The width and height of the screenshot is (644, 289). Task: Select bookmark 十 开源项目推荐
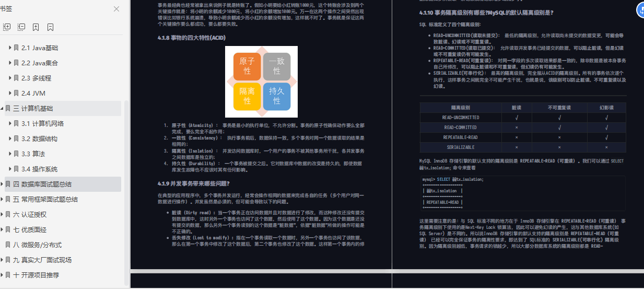click(x=36, y=275)
